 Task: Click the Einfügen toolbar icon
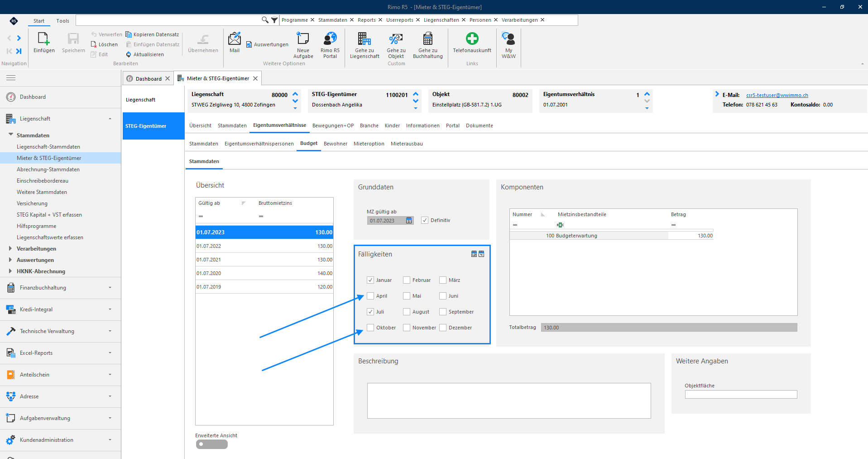point(44,39)
